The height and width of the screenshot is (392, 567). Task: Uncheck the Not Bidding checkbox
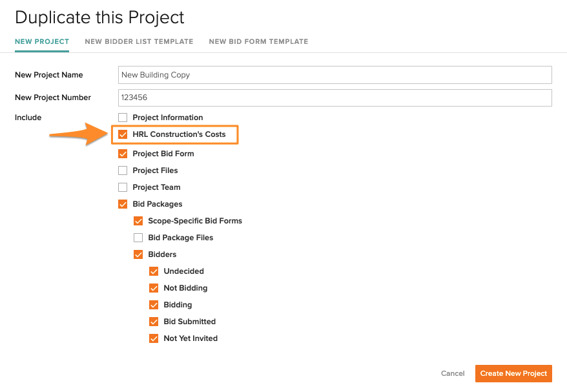154,288
